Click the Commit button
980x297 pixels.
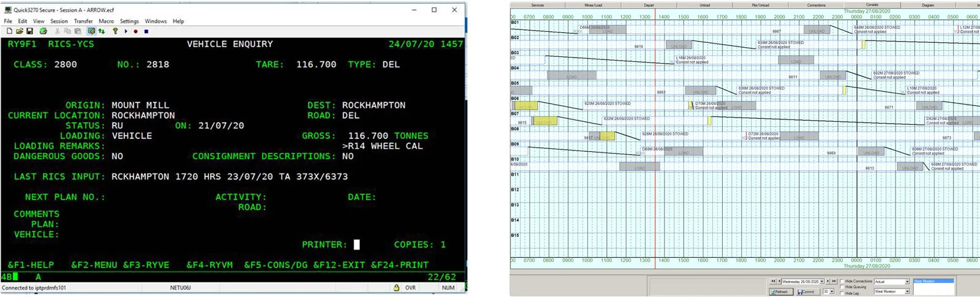coord(807,291)
